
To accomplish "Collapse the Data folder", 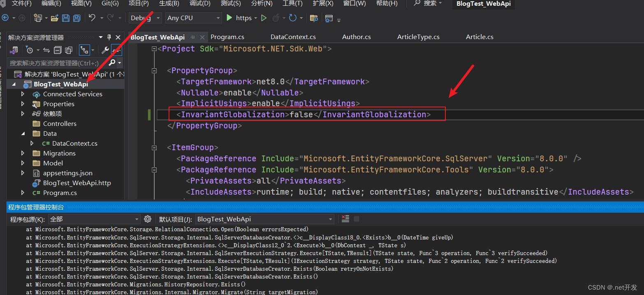I will (x=23, y=133).
